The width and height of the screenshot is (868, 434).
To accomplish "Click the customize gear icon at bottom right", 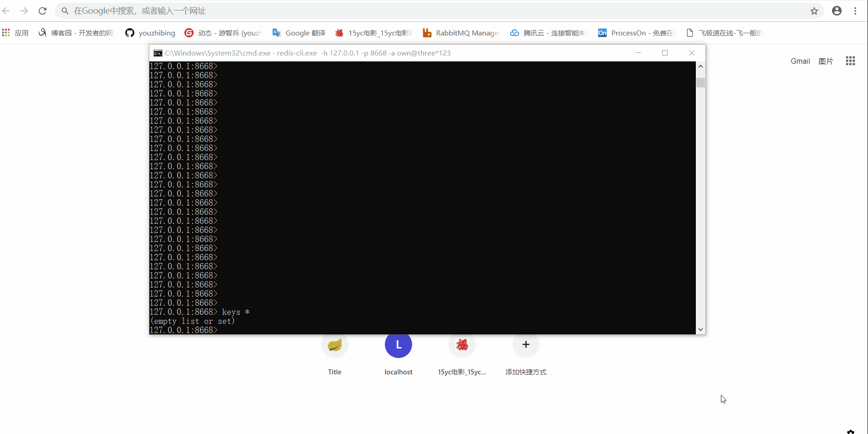I will 850,431.
